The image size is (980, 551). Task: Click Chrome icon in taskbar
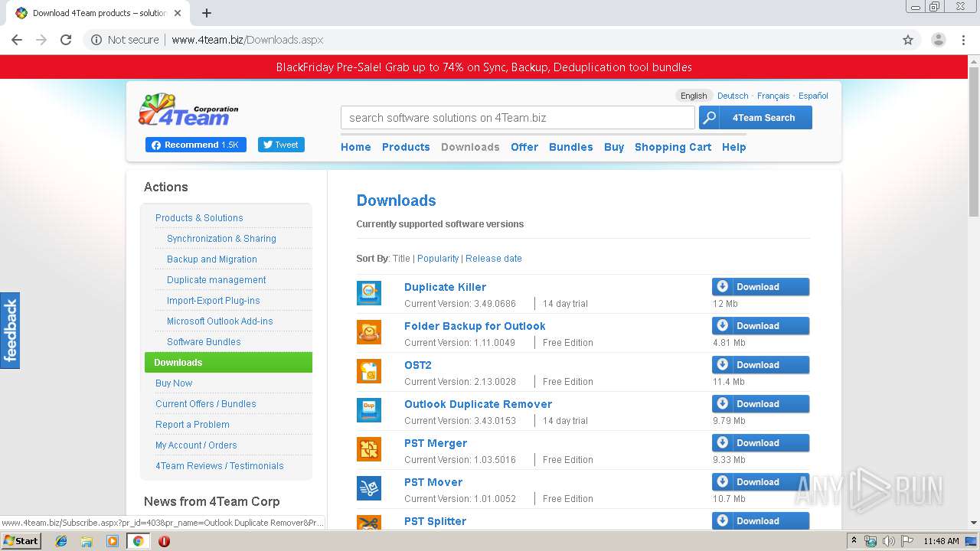139,541
